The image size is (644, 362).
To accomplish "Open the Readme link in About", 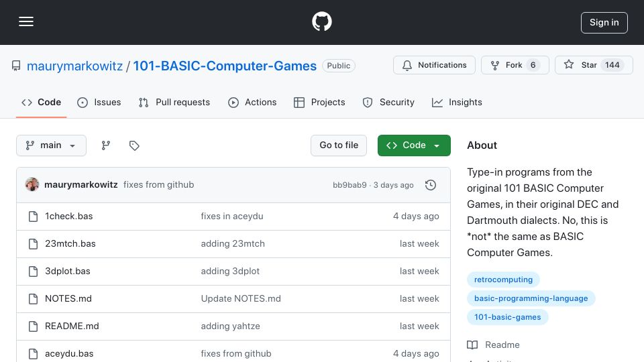I will (x=493, y=345).
